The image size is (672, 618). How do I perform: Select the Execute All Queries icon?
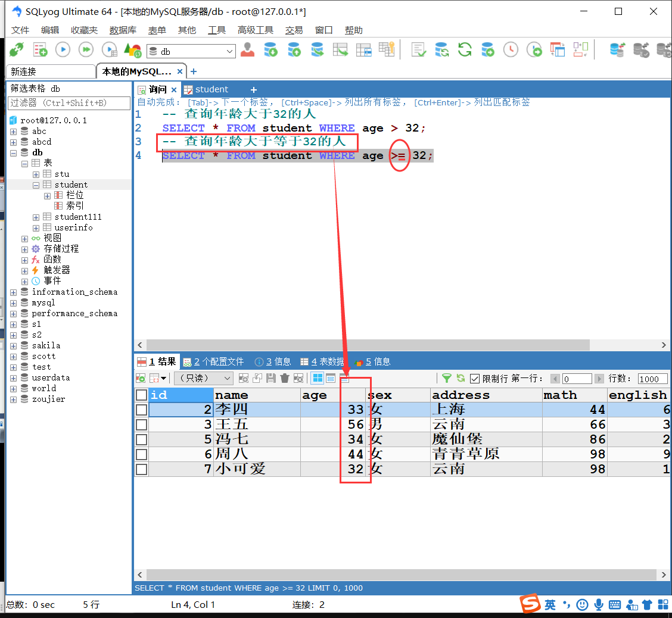[x=85, y=49]
